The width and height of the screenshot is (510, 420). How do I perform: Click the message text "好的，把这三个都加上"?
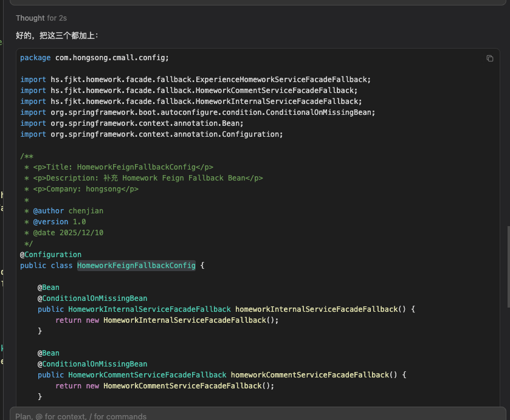coord(57,35)
